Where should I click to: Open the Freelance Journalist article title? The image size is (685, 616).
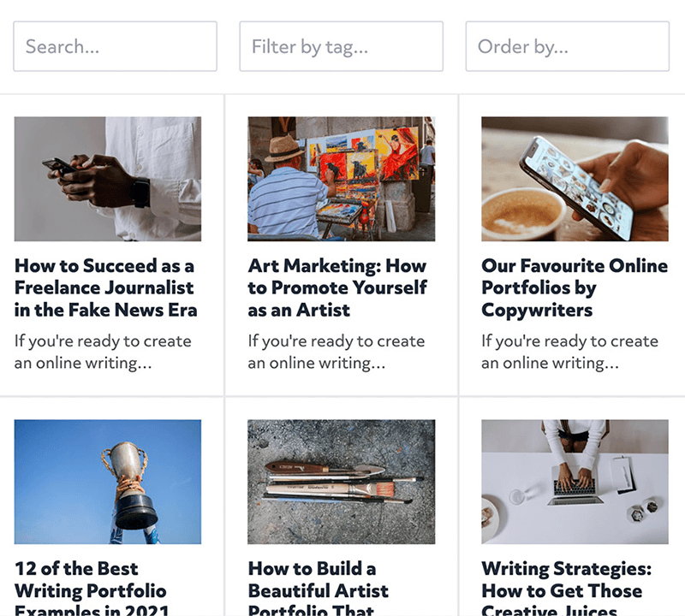pos(105,288)
